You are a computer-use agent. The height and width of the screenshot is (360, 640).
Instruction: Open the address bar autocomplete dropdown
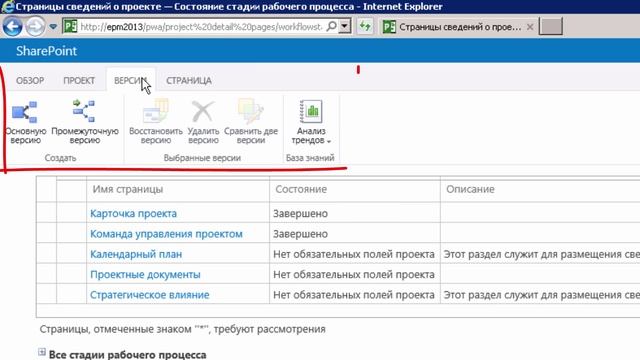point(345,27)
